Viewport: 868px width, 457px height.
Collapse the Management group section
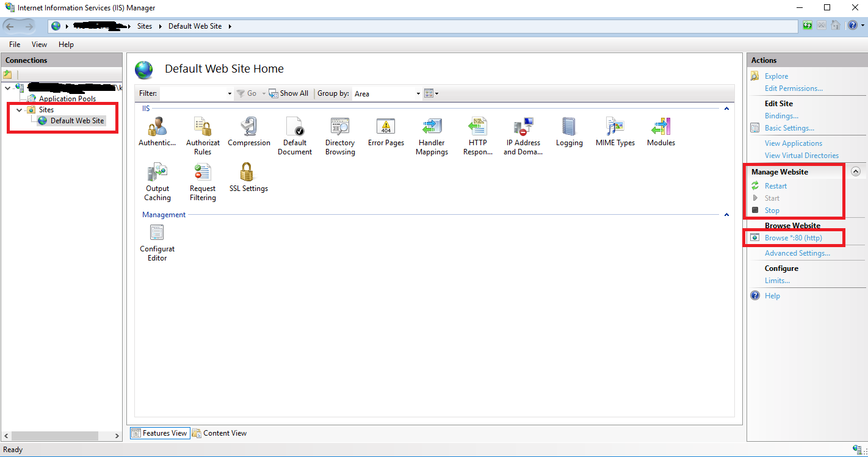pos(726,215)
